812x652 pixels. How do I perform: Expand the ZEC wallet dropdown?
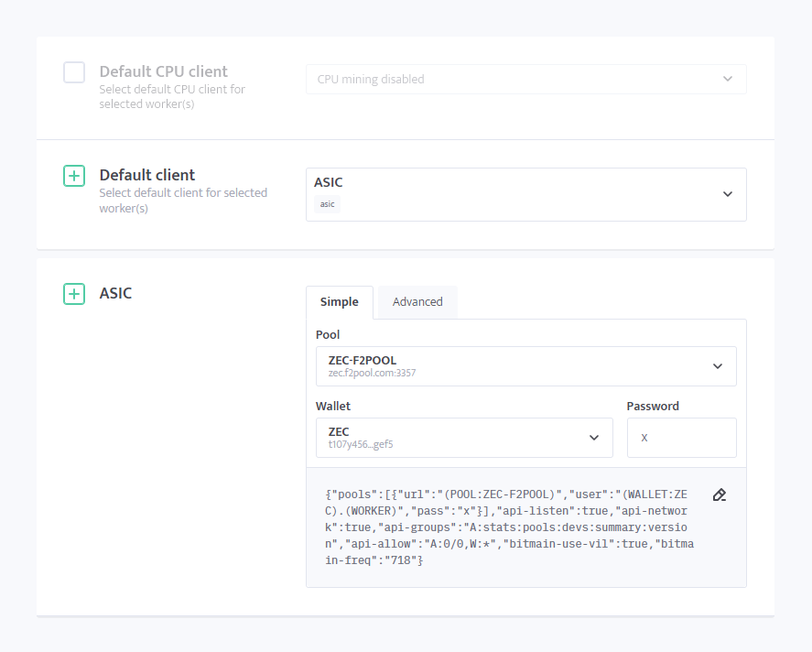coord(464,438)
